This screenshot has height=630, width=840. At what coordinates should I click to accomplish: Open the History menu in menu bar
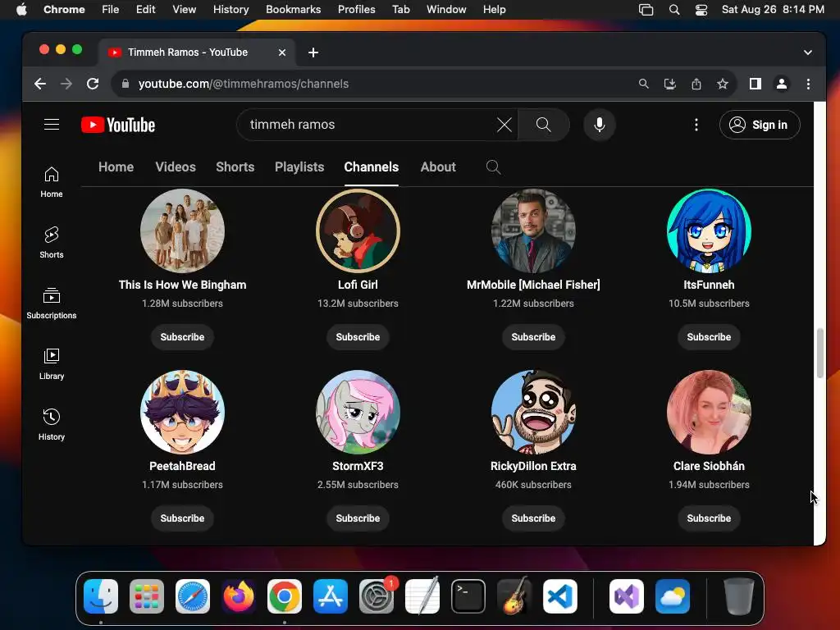tap(231, 10)
